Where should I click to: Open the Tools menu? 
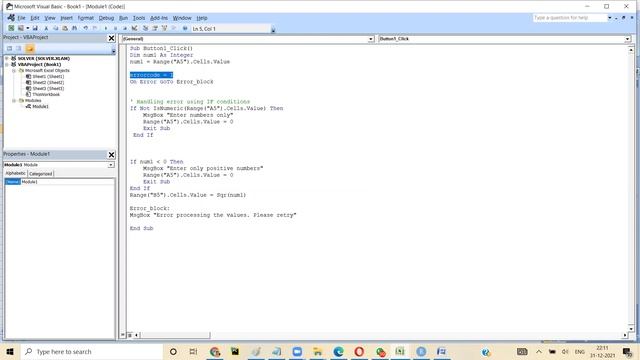click(139, 18)
